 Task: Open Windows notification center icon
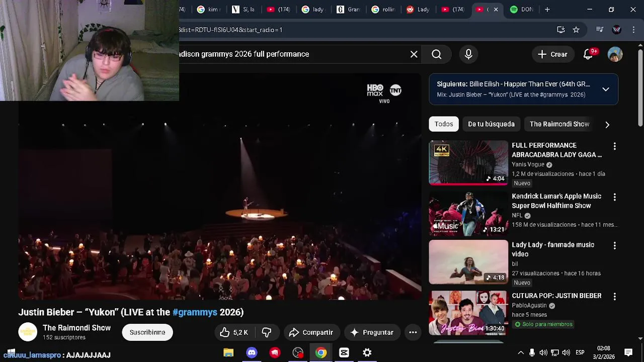click(x=628, y=352)
